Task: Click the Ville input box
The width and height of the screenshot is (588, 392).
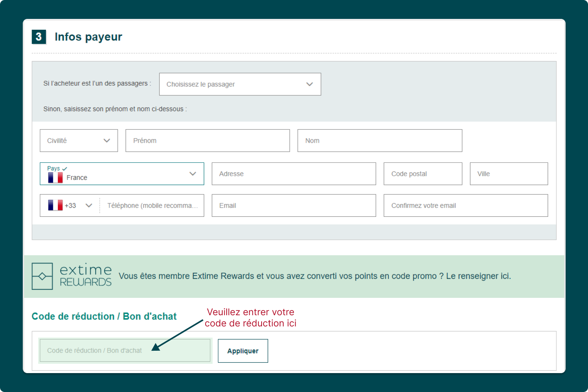Action: coord(509,174)
